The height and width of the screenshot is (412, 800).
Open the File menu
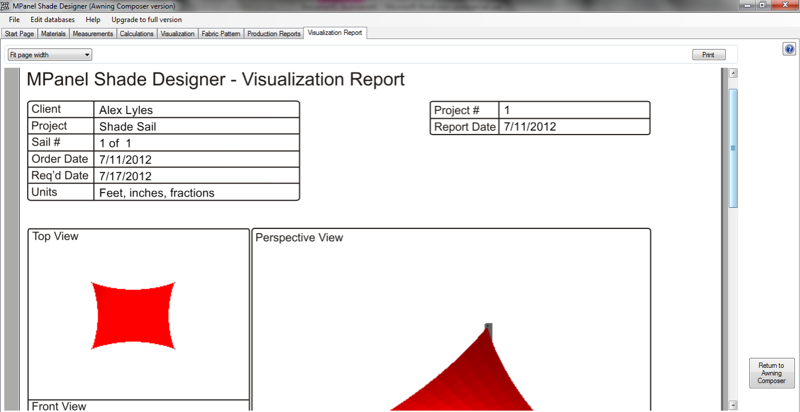pos(14,20)
